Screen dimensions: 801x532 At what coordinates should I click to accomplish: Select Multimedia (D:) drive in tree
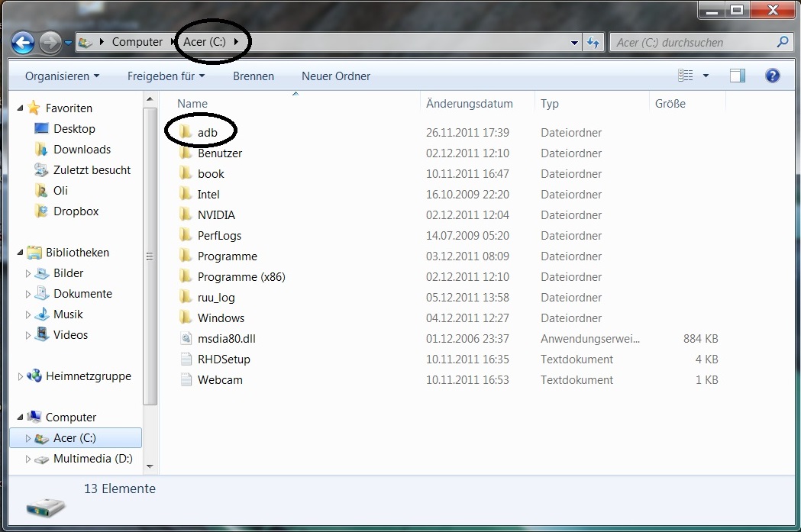tap(92, 459)
